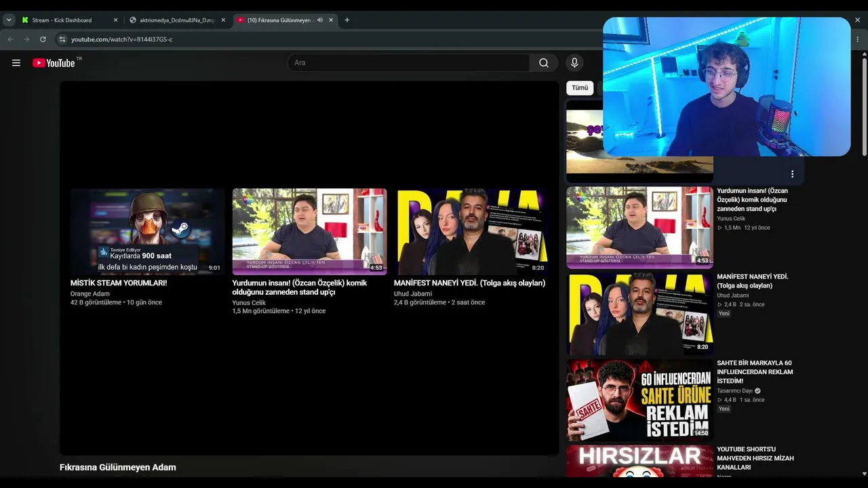The image size is (868, 488).
Task: Open sidebar SAHTE ÜRÜNE REKLAM thumbnail
Action: coord(639,400)
